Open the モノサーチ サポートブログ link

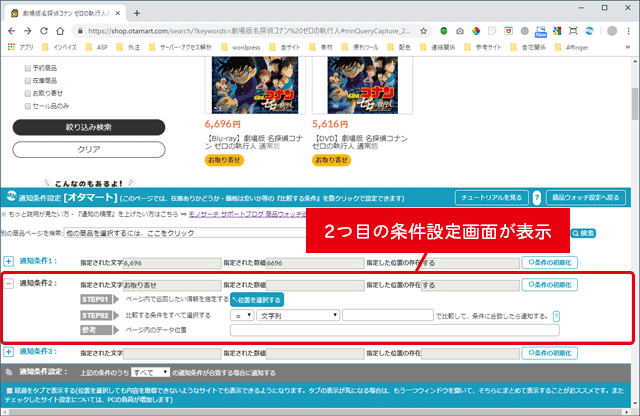[247, 214]
